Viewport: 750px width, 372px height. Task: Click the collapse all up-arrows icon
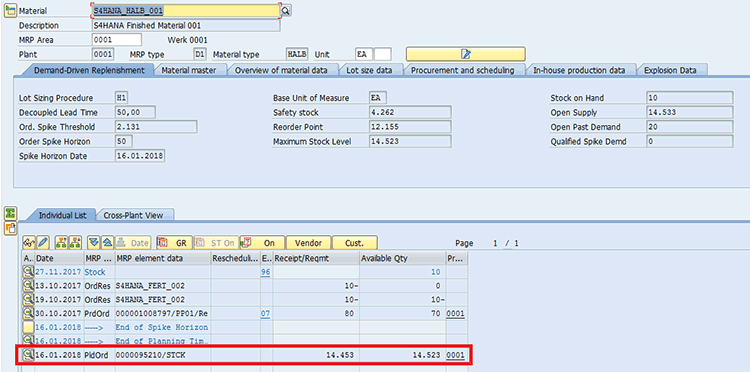[x=108, y=242]
